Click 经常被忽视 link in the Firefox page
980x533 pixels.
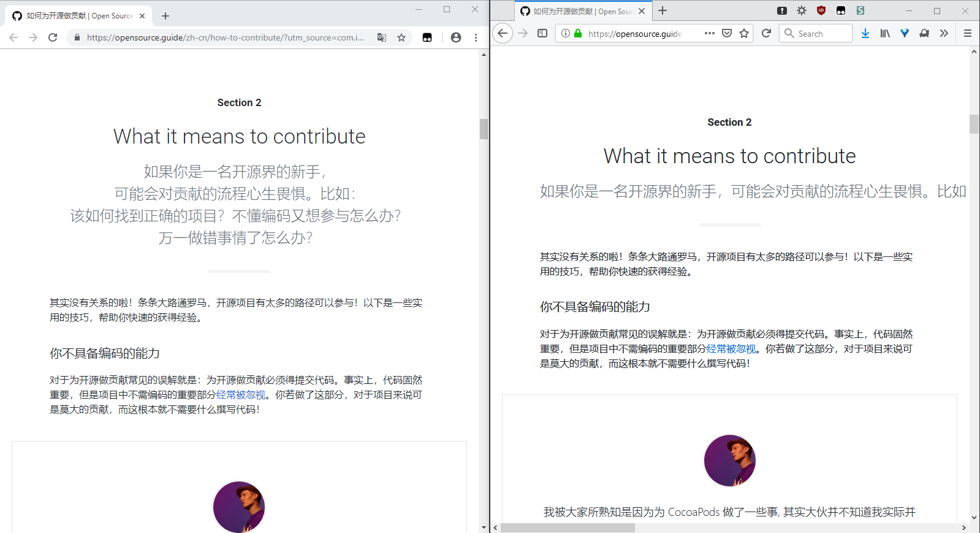point(731,349)
